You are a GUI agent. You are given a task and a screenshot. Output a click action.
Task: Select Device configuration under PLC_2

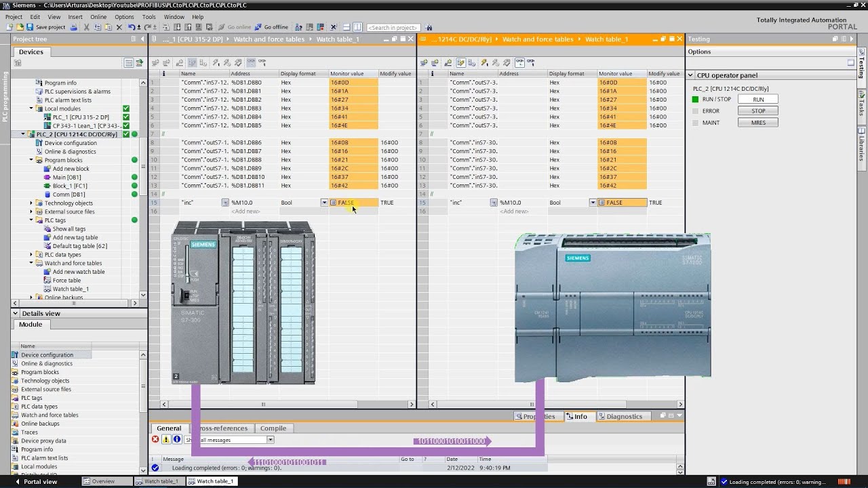[x=71, y=143]
